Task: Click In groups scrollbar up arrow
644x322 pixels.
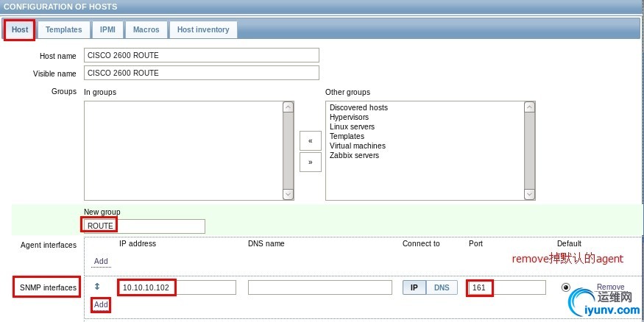Action: pyautogui.click(x=289, y=107)
